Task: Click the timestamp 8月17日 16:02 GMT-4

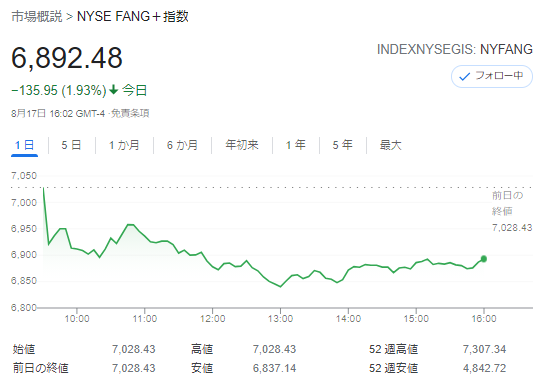Action: point(58,113)
